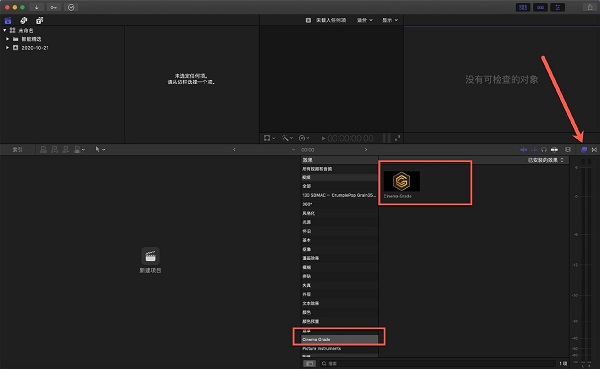The width and height of the screenshot is (600, 369).
Task: Click the smart collections folder icon
Action: [16, 39]
